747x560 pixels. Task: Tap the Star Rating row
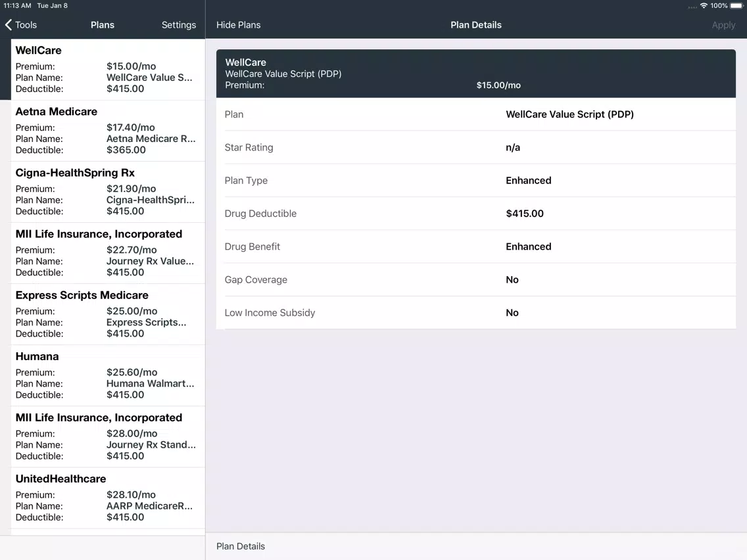click(476, 148)
